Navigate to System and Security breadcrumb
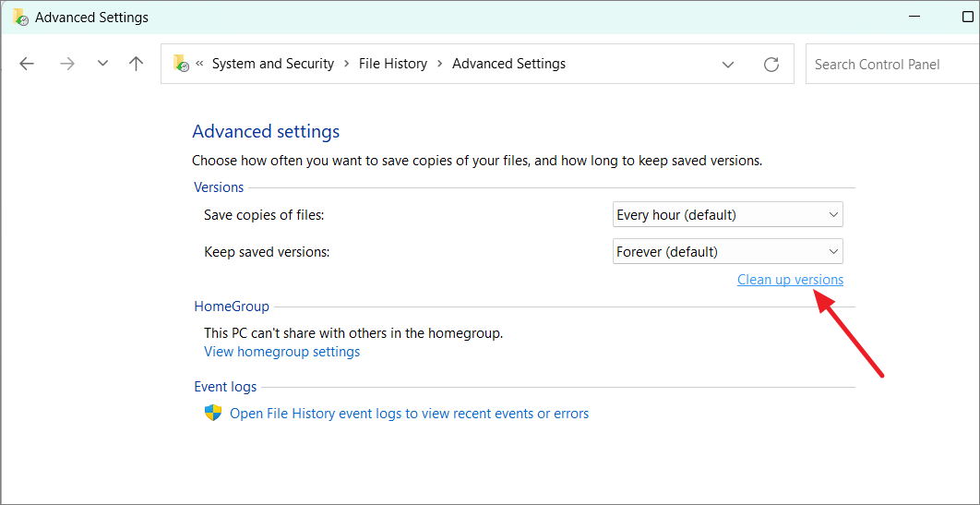Screen dimensions: 980x505 tap(272, 64)
